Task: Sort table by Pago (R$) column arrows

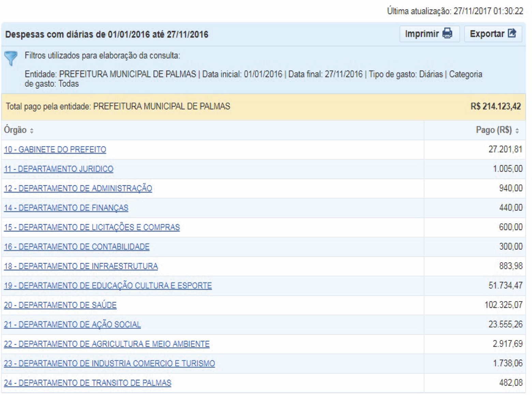Action: [517, 131]
